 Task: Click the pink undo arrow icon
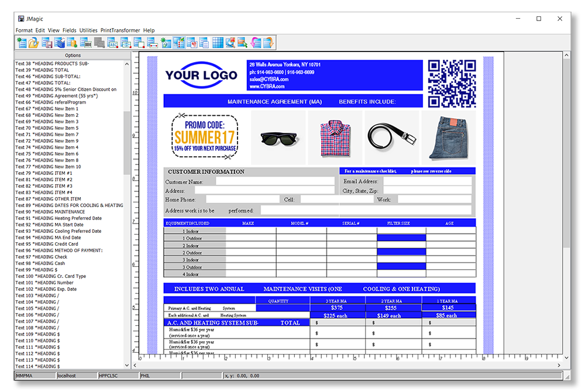click(256, 43)
